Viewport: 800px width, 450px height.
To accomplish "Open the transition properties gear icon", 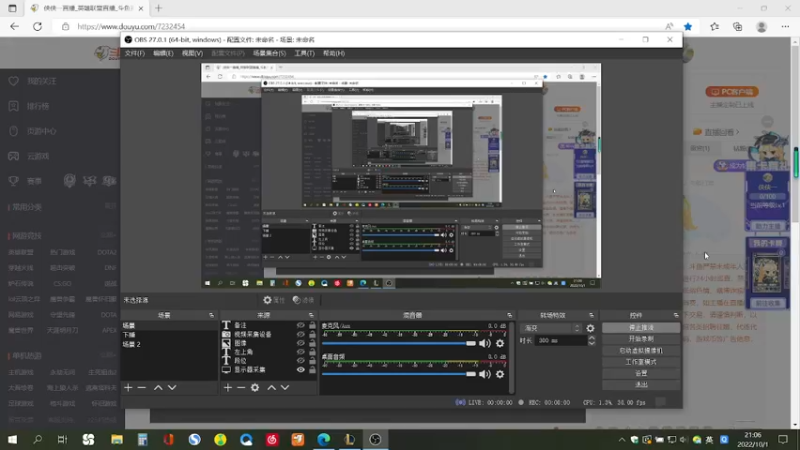I will tap(590, 328).
